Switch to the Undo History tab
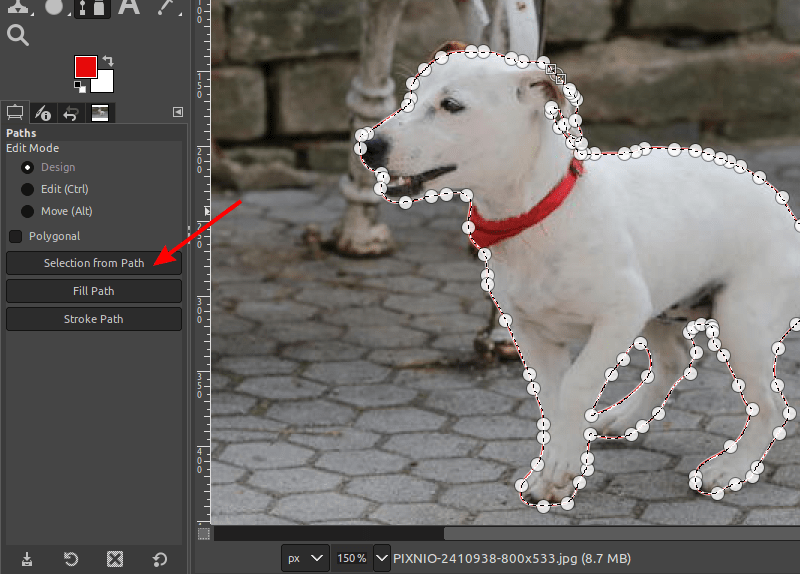 (x=71, y=113)
